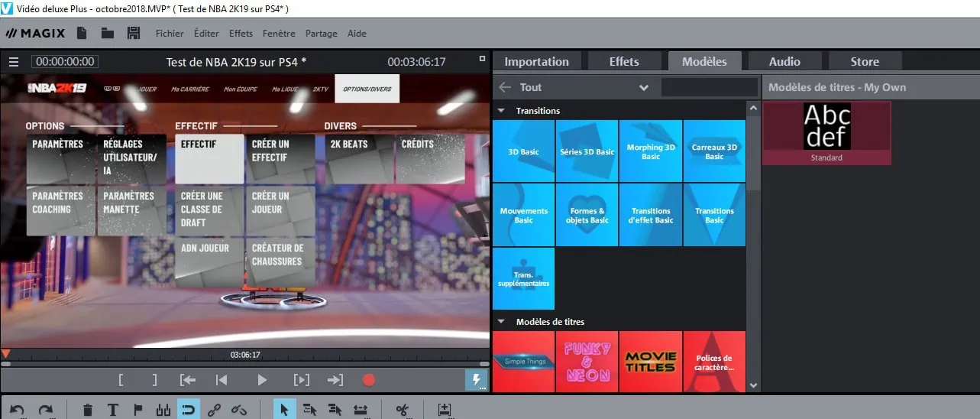Image resolution: width=980 pixels, height=419 pixels.
Task: Click the save project floppy icon
Action: click(134, 33)
